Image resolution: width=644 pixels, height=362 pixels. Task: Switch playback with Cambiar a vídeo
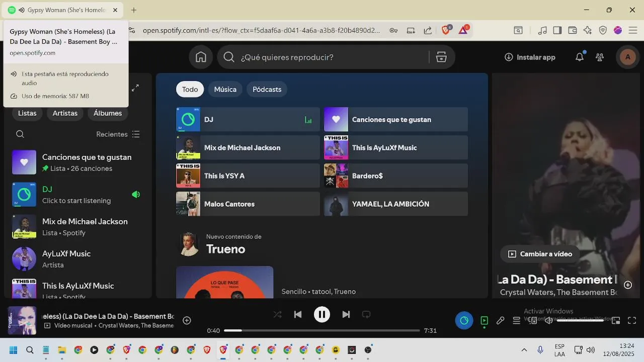click(540, 254)
